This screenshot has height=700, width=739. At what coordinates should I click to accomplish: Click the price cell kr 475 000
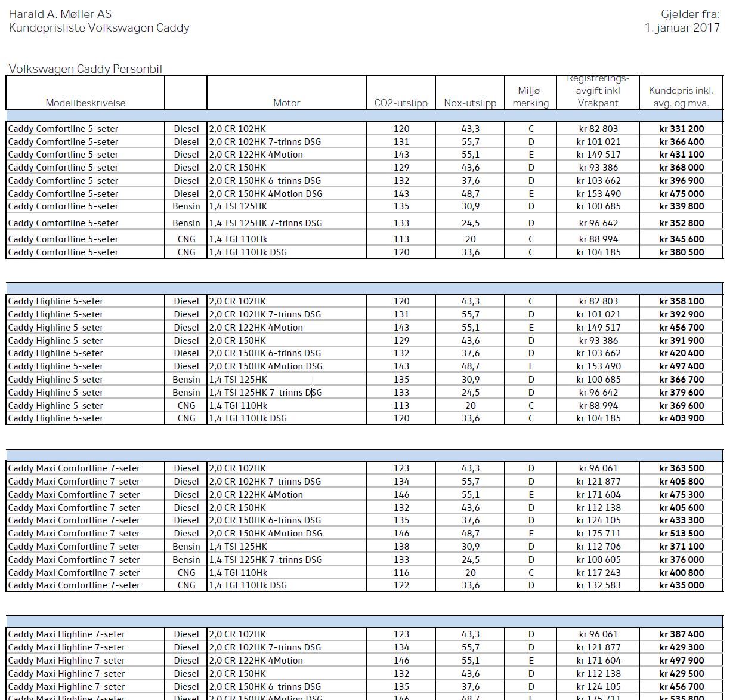681,193
